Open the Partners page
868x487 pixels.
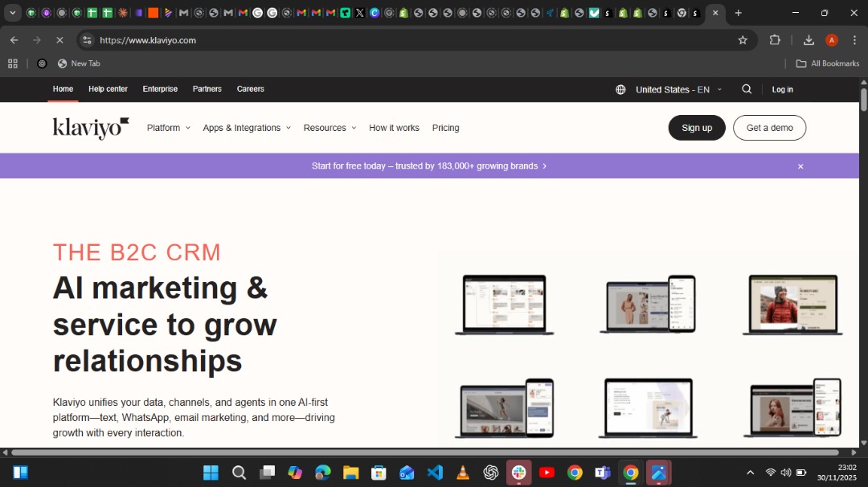[x=207, y=89]
